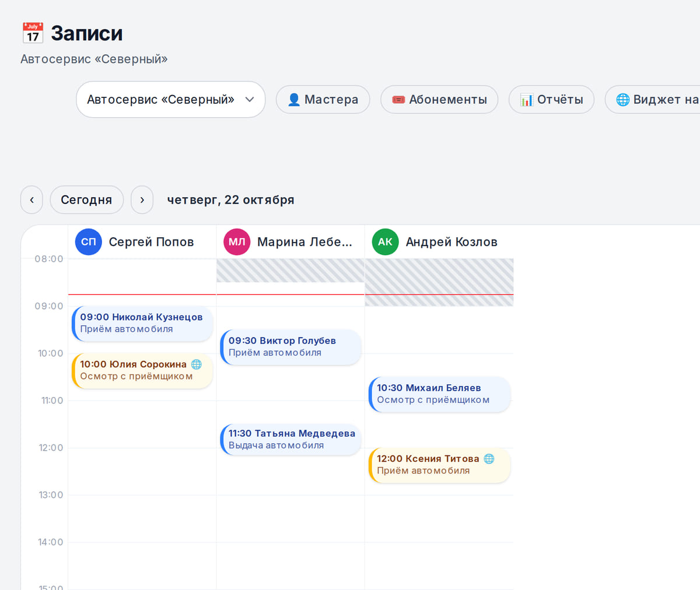Open the Абонементы section
The height and width of the screenshot is (590, 700).
click(439, 99)
